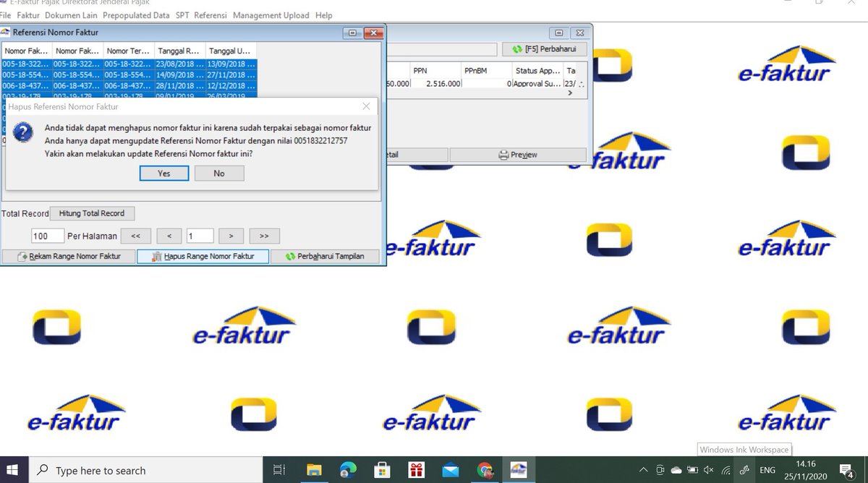The image size is (868, 483).
Task: Open the Referensi menu
Action: (210, 15)
